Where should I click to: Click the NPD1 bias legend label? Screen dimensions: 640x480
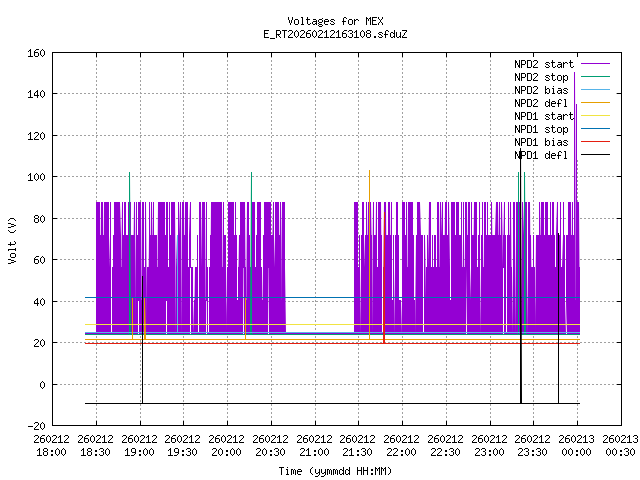(x=541, y=142)
